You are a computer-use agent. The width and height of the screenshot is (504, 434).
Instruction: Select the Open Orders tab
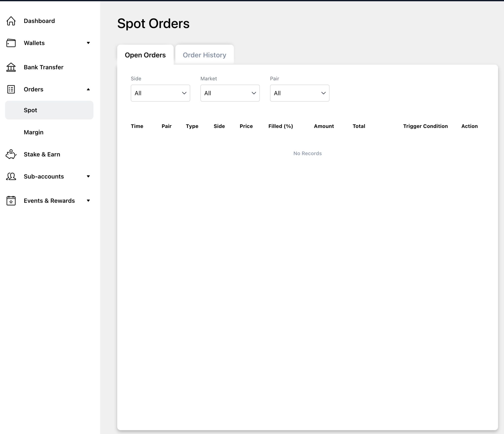coord(145,55)
